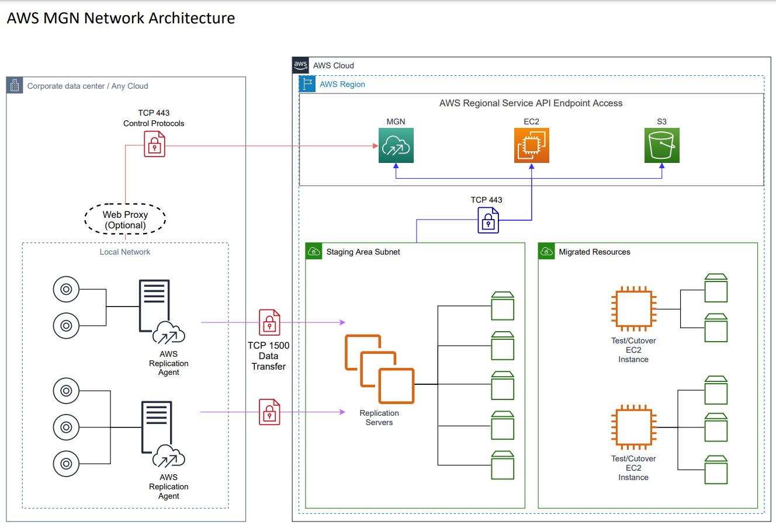Viewport: 776px width, 532px height.
Task: Click the lower Test/Cutover EC2 Instance caption
Action: 633,468
